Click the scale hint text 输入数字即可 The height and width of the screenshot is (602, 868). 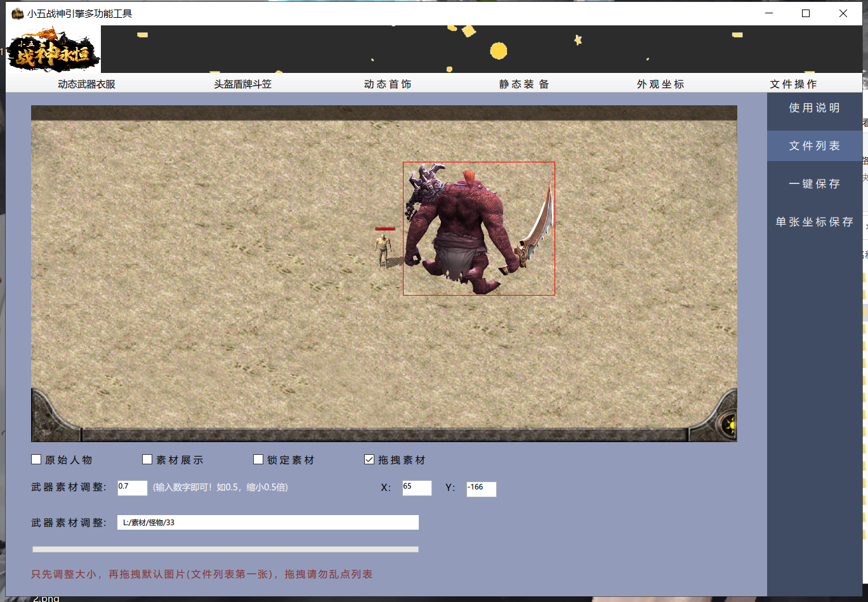click(x=220, y=488)
